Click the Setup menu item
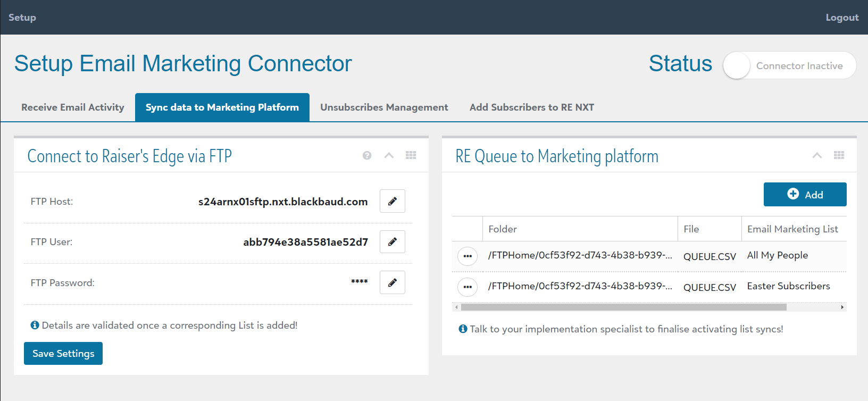868x401 pixels. click(x=22, y=18)
